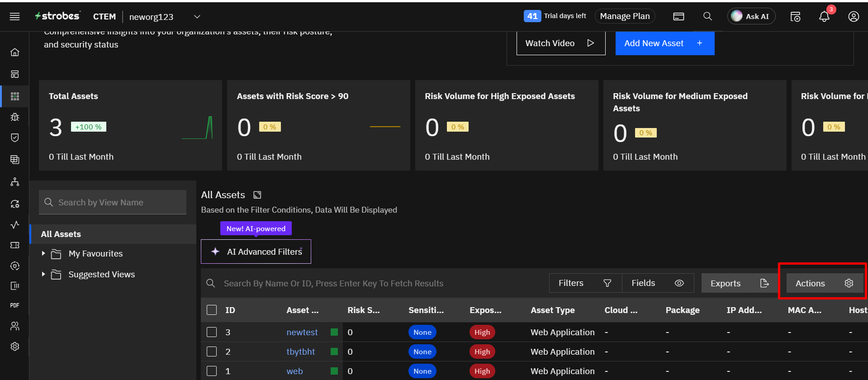Viewport: 868px width, 380px height.
Task: Select All Assets view in panel
Action: [x=61, y=234]
